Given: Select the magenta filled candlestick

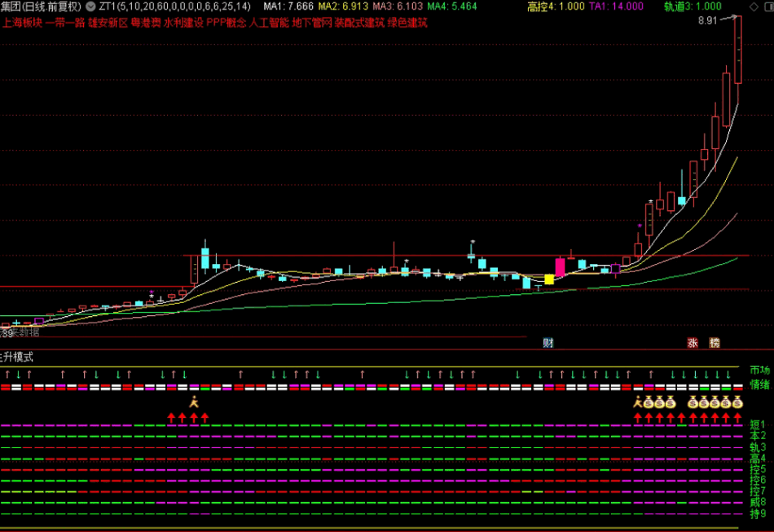Looking at the screenshot, I should tap(560, 267).
